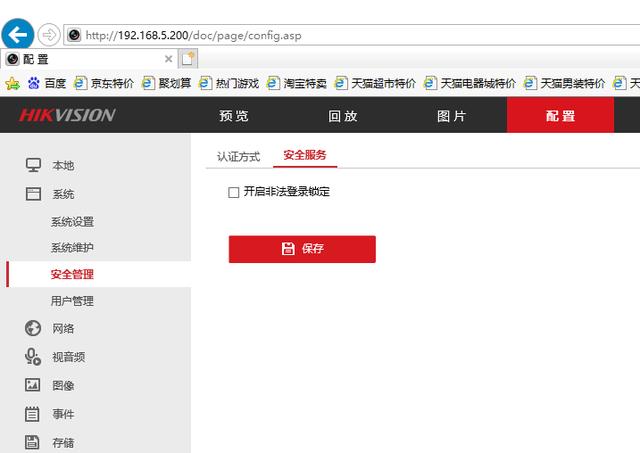Click the 视音频 microphone icon
This screenshot has width=640, height=453.
pyautogui.click(x=33, y=357)
